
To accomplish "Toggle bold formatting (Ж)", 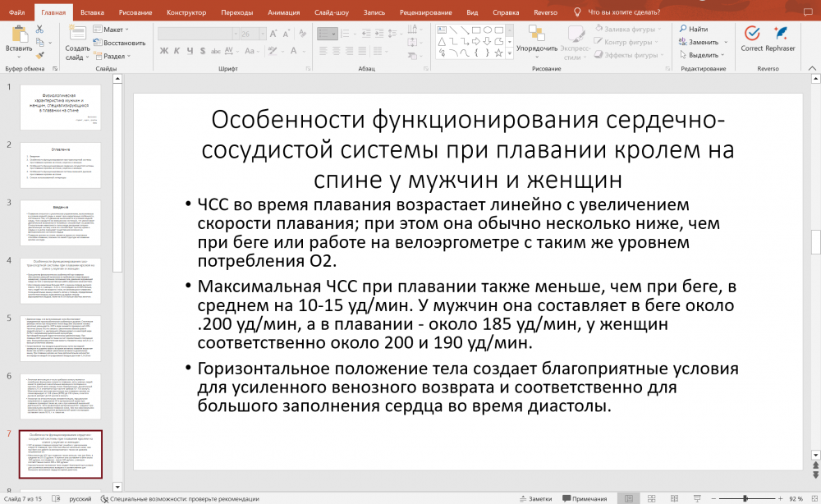I will point(164,53).
